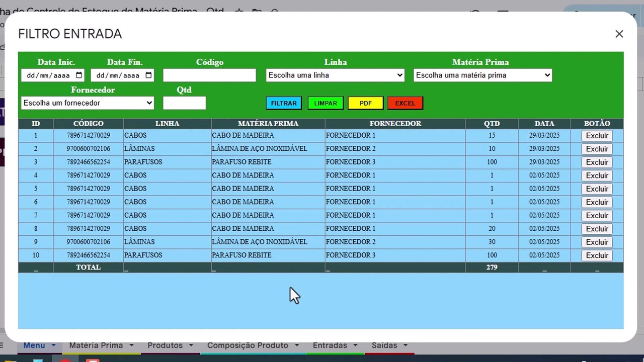Delete entry ID 7 with Excluir
The height and width of the screenshot is (362, 644).
[x=597, y=216]
